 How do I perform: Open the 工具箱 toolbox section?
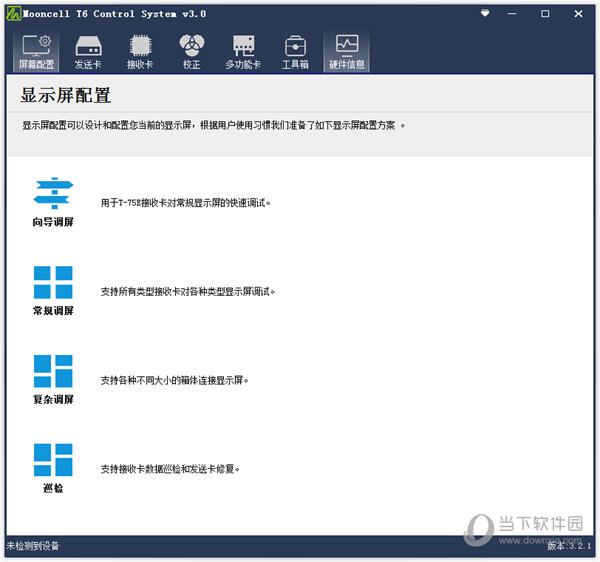pos(295,52)
